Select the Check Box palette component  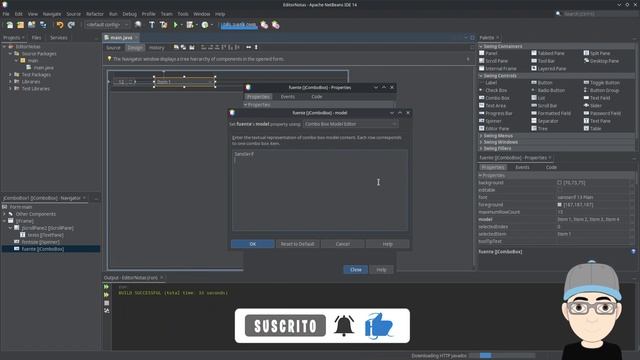[493, 91]
